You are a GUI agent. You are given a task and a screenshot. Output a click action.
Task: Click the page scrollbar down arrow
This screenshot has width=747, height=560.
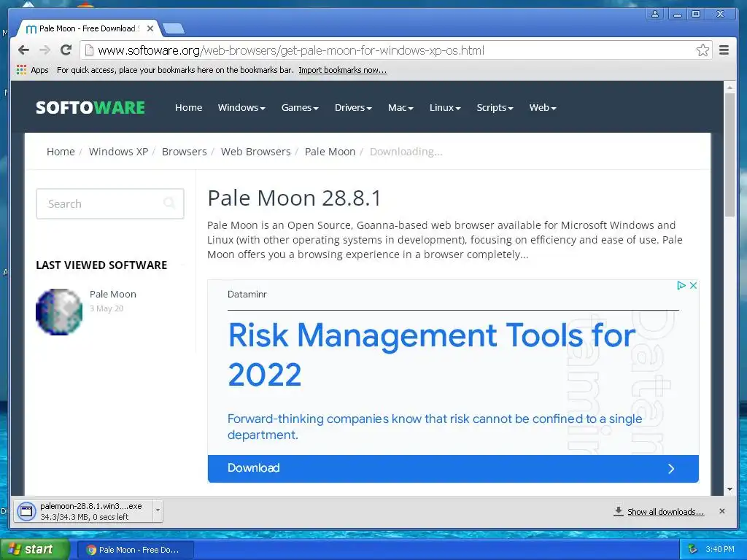click(729, 489)
